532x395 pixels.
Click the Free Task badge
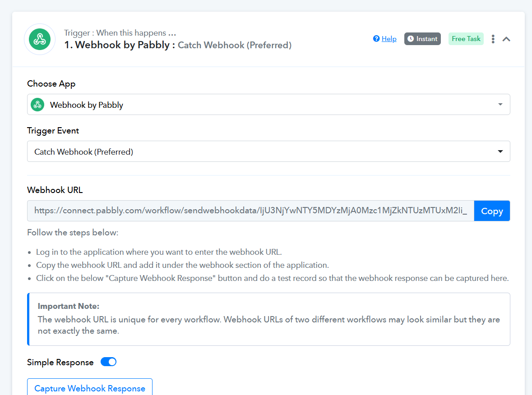coord(466,39)
